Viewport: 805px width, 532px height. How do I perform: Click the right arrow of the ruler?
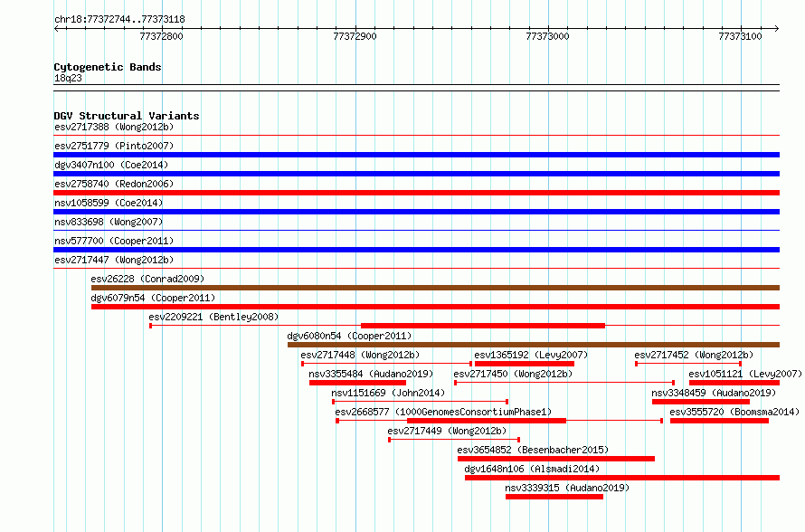[x=776, y=28]
